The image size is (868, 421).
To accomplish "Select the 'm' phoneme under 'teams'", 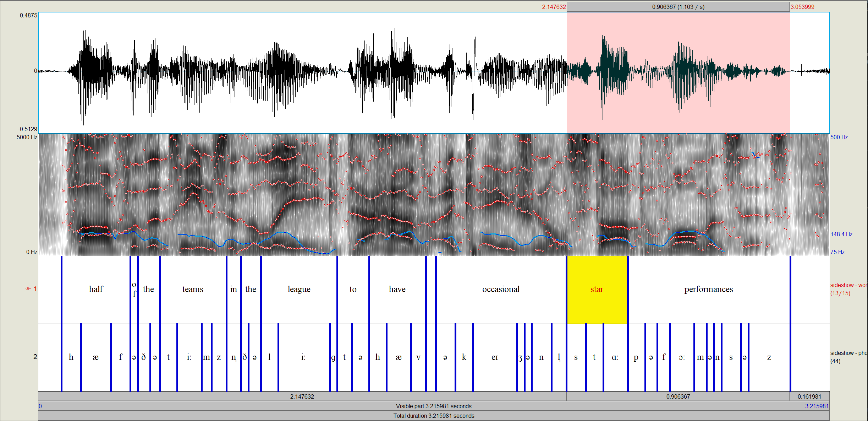I will [x=207, y=357].
